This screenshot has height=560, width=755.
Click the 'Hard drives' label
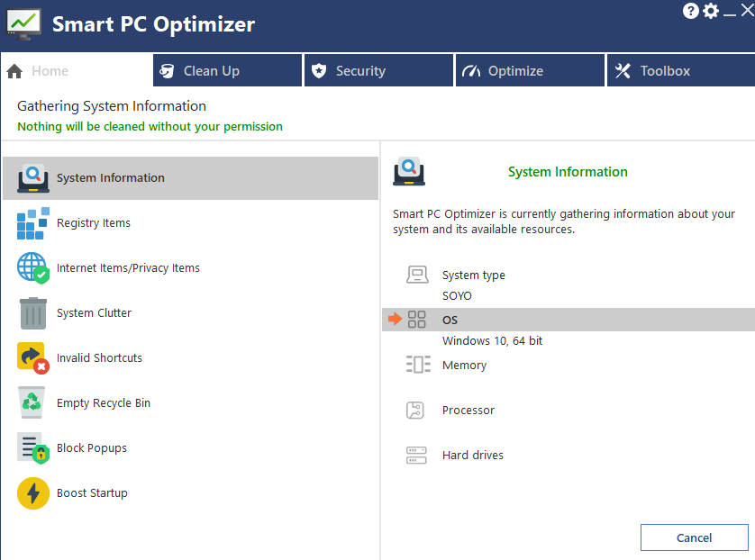(473, 456)
